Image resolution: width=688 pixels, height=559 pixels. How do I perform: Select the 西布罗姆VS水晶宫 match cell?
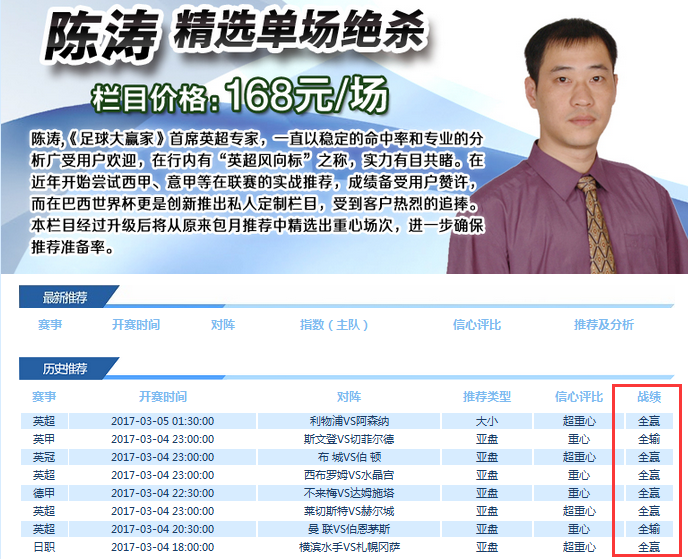(349, 475)
